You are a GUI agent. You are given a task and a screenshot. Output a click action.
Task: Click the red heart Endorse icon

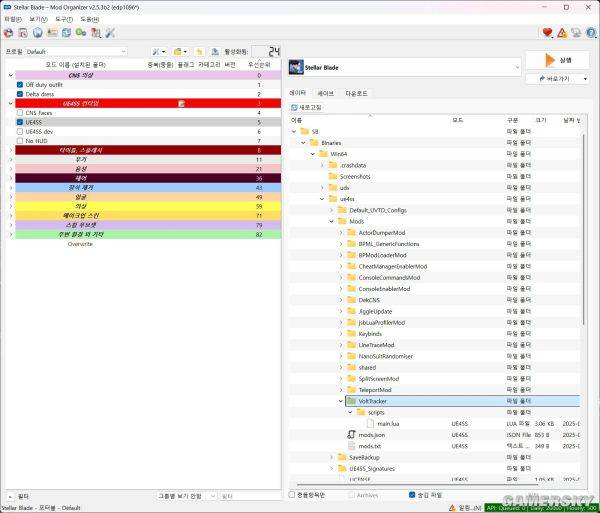click(547, 33)
